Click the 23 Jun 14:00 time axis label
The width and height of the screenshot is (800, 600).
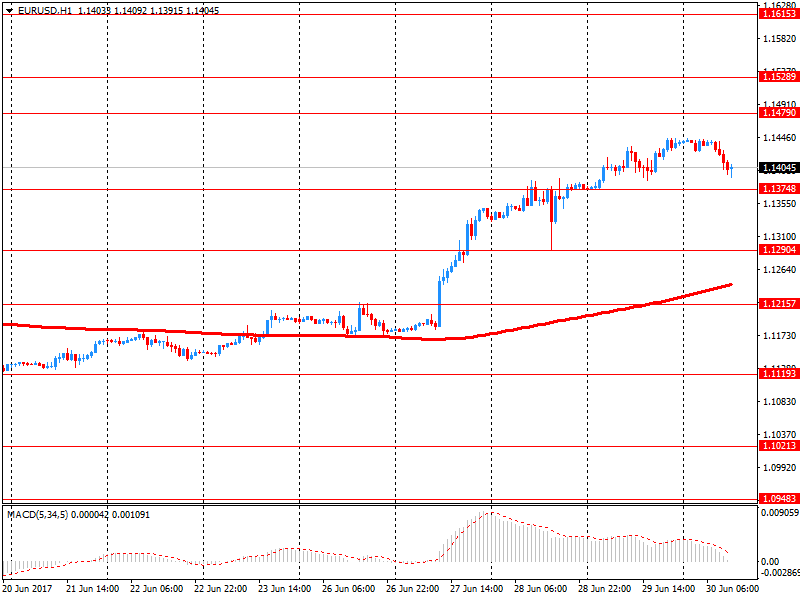[x=285, y=589]
